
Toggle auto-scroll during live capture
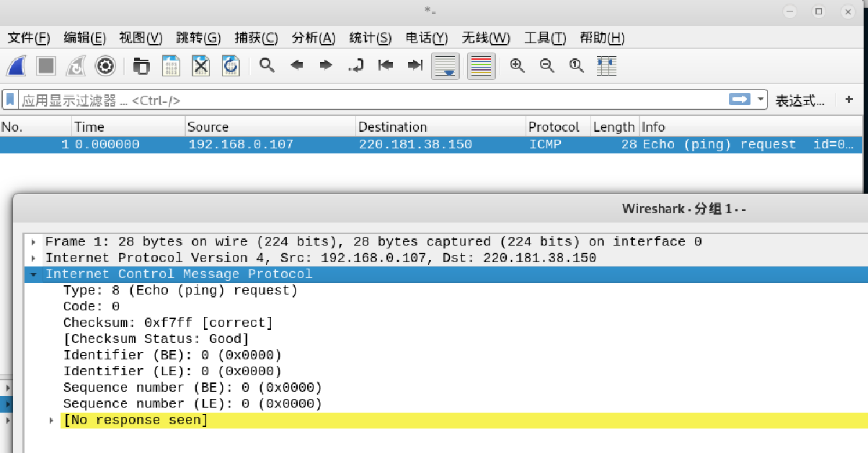click(446, 66)
